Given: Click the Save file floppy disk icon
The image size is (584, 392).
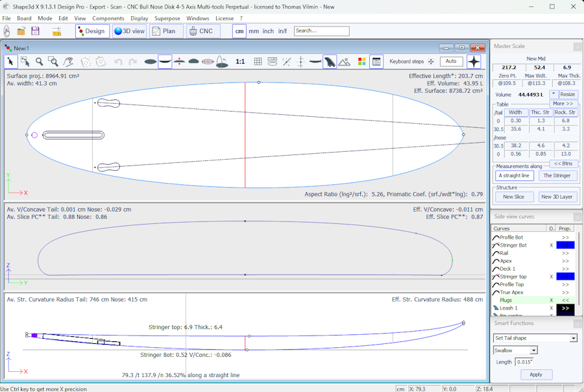Looking at the screenshot, I should coord(35,31).
